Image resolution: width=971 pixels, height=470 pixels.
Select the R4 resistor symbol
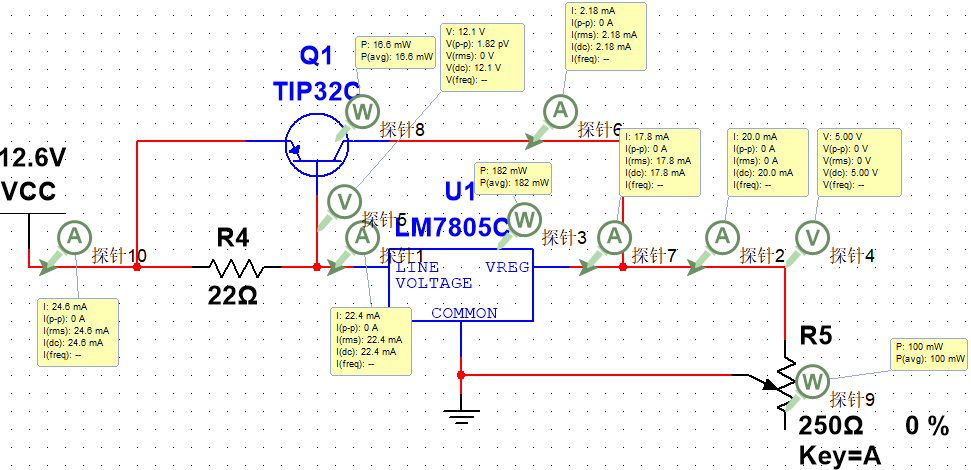click(236, 268)
